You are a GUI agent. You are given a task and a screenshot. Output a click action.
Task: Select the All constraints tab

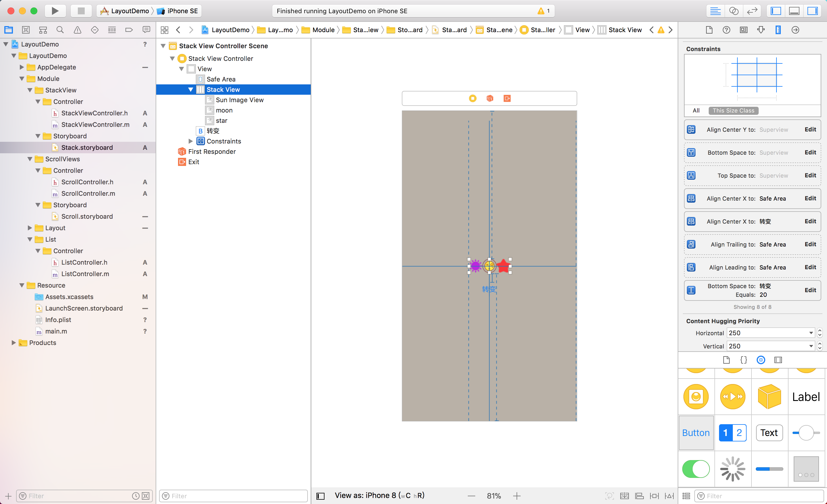coord(696,111)
